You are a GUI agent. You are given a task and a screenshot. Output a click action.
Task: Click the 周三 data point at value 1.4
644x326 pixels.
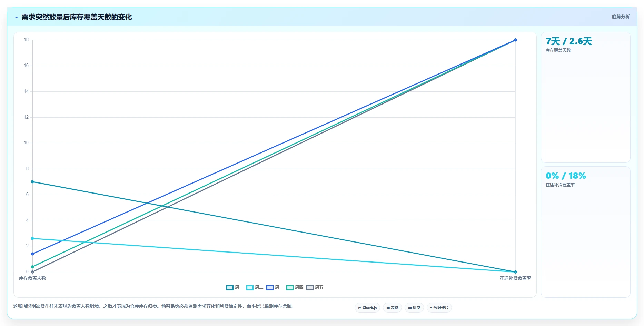(32, 254)
